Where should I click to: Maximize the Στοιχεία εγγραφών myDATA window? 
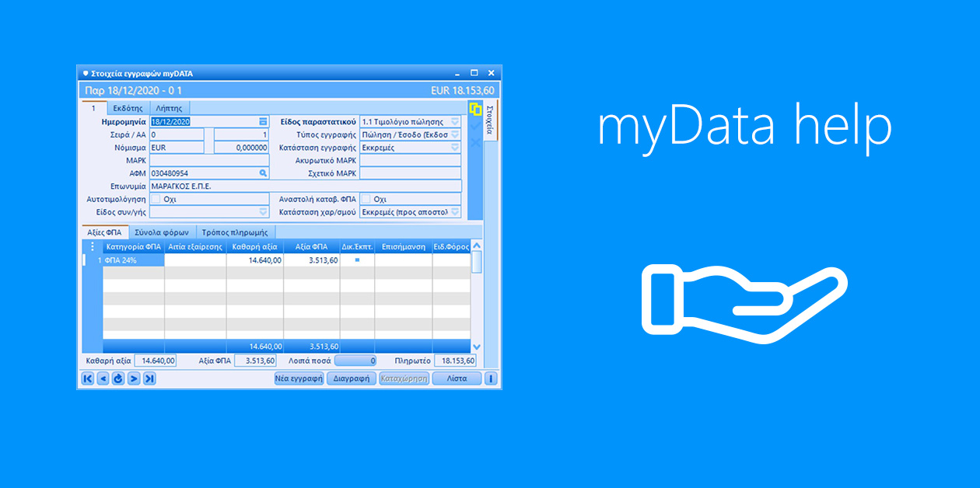tap(474, 73)
